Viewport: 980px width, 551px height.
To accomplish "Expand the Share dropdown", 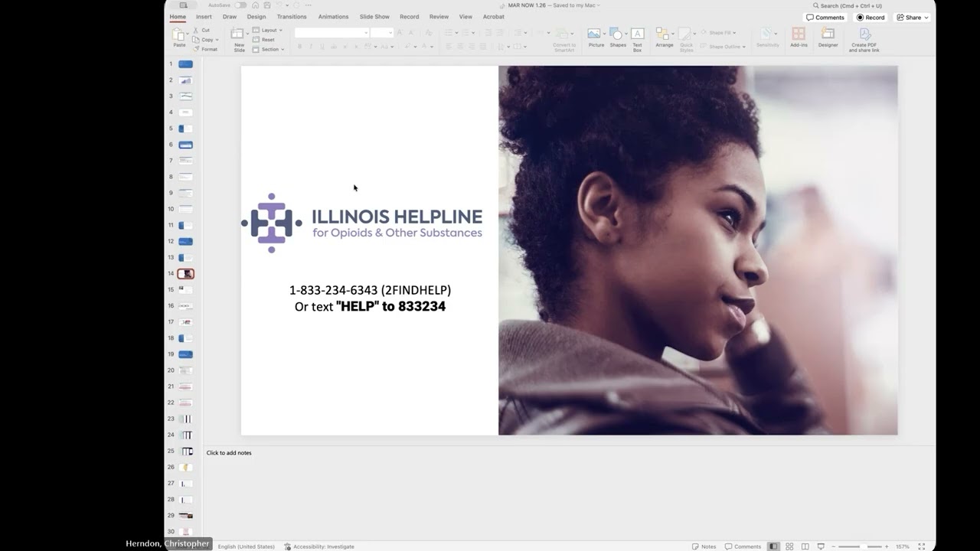I will (x=926, y=18).
